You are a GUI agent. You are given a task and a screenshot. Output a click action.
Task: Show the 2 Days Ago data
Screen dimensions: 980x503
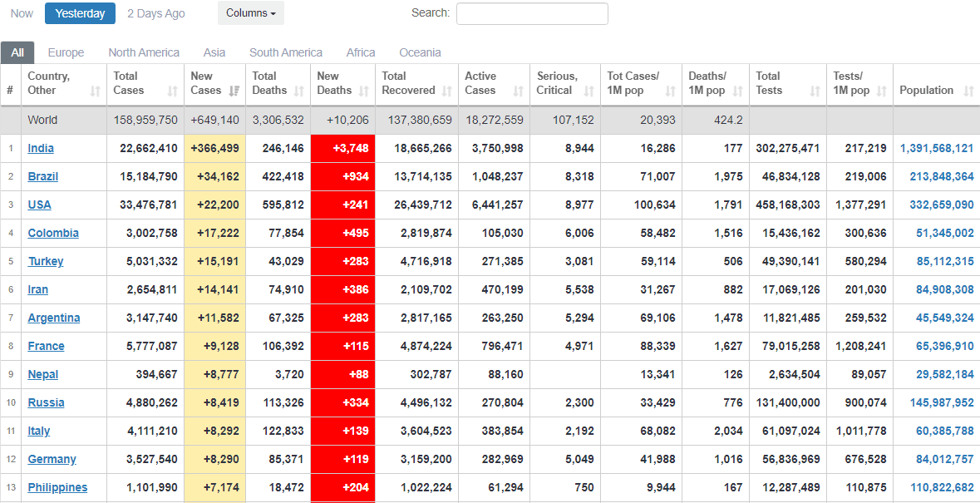(156, 13)
